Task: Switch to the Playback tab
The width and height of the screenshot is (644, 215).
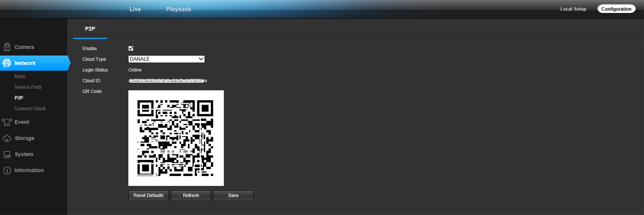Action: tap(179, 9)
